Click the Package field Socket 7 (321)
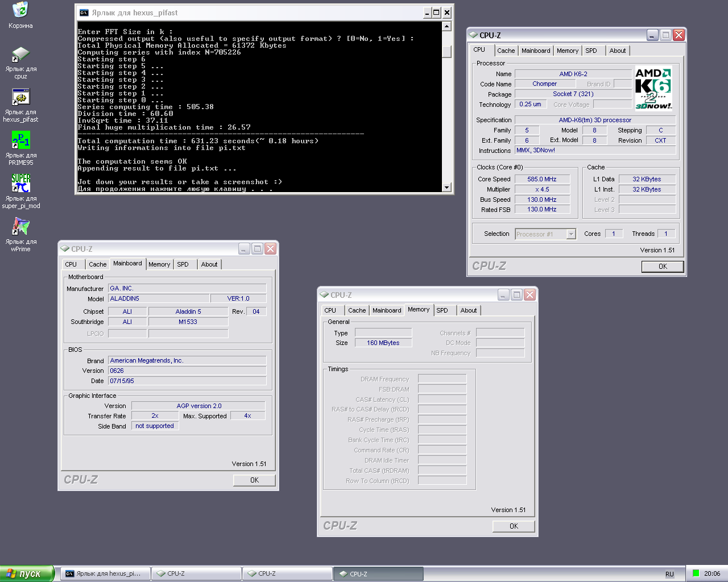The width and height of the screenshot is (728, 582). 573,94
